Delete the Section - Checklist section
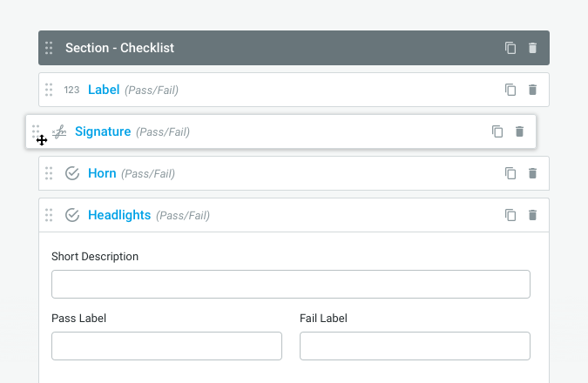Image resolution: width=588 pixels, height=383 pixels. 533,48
